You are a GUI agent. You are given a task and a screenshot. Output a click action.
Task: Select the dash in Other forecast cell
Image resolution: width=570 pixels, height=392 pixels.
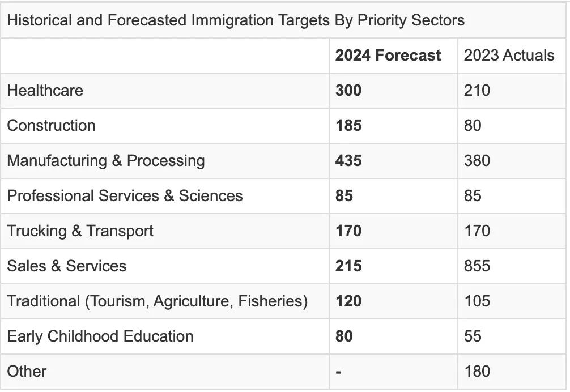click(338, 372)
